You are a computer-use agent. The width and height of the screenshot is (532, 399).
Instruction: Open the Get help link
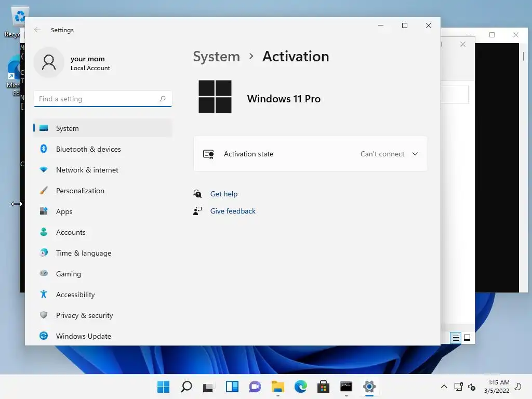(224, 194)
